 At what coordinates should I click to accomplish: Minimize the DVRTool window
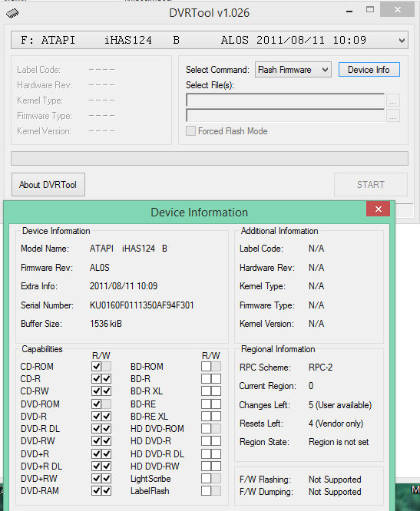pos(349,11)
